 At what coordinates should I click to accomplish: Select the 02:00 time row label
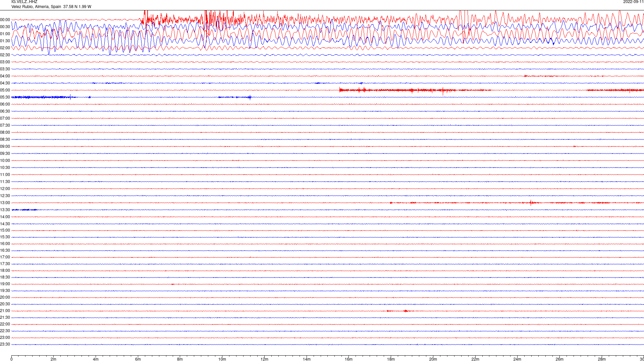[x=5, y=48]
